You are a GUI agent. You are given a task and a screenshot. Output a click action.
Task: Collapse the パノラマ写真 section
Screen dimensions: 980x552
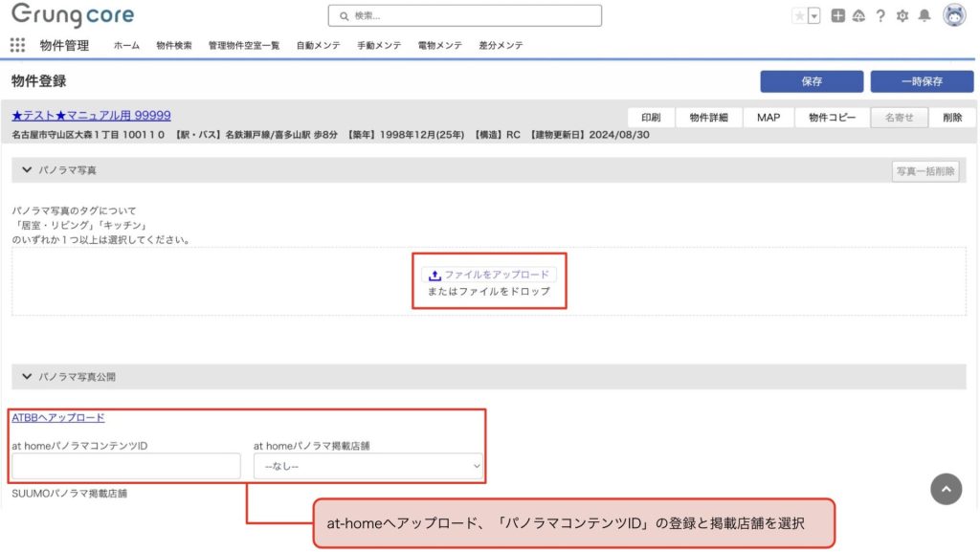tap(27, 170)
